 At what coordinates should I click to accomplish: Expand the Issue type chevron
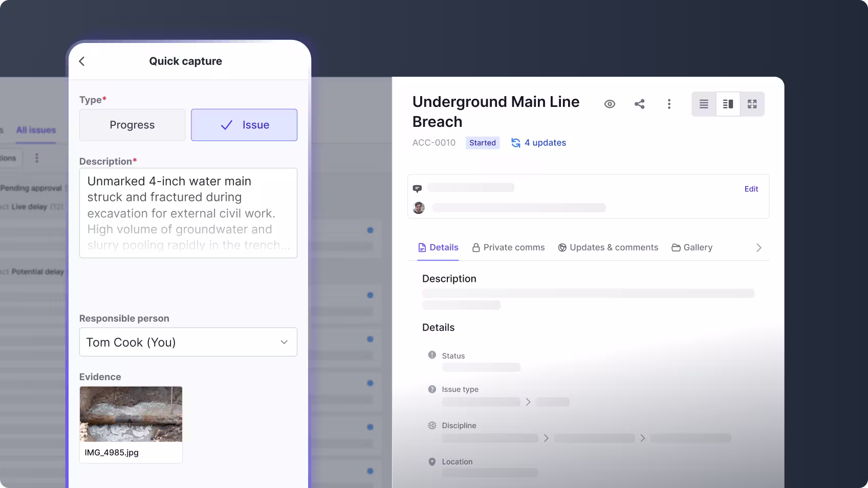click(x=528, y=402)
